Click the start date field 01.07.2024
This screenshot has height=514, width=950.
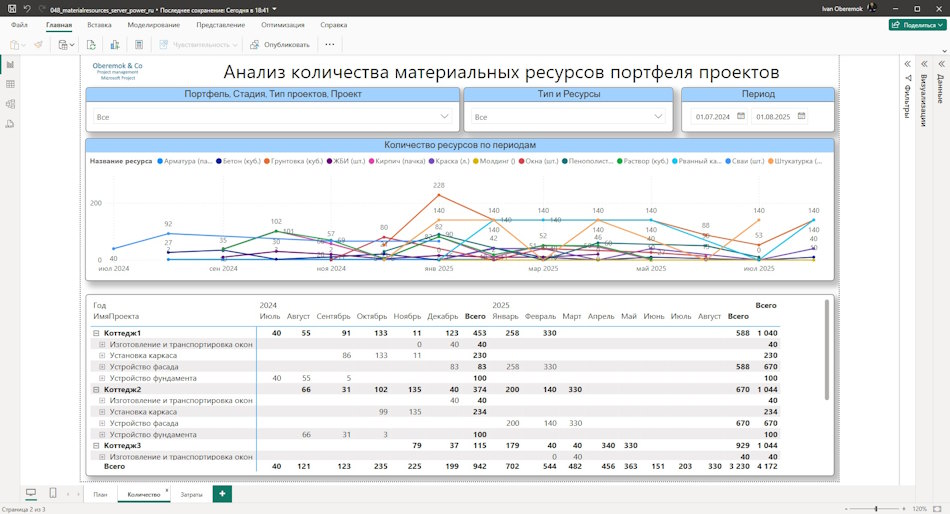click(x=713, y=116)
